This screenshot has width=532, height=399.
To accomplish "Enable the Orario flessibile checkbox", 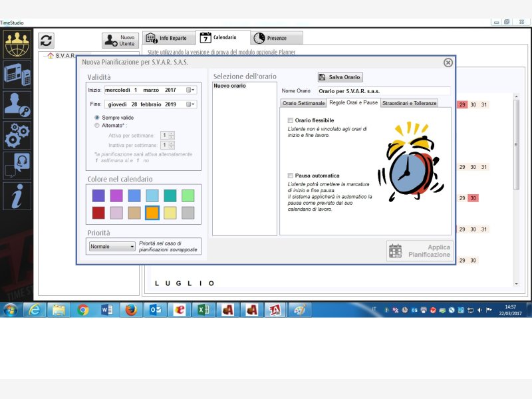I will tap(290, 120).
